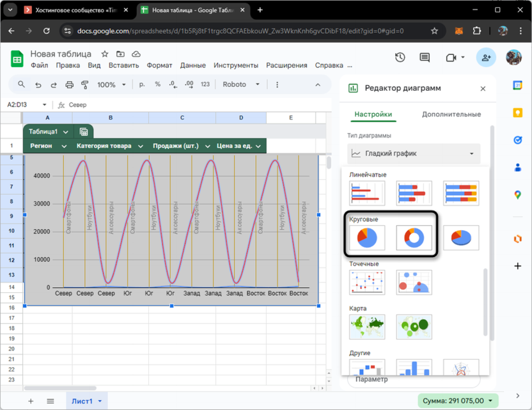Click the share button with person icon
The width and height of the screenshot is (532, 410).
487,58
